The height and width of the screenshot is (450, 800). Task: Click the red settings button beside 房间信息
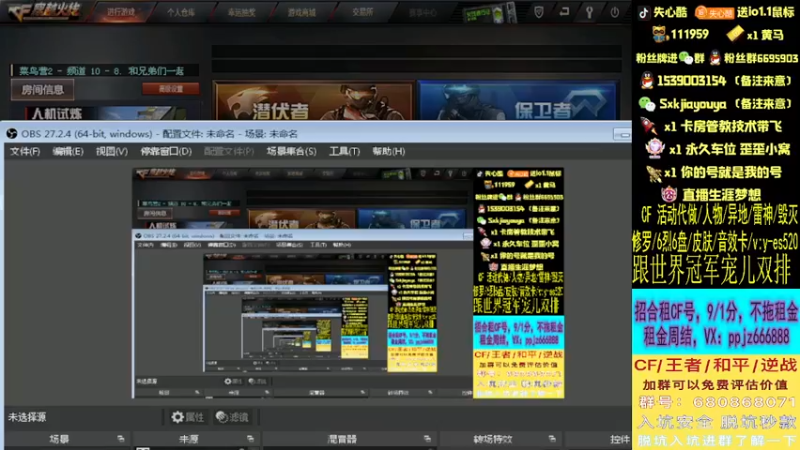click(170, 89)
